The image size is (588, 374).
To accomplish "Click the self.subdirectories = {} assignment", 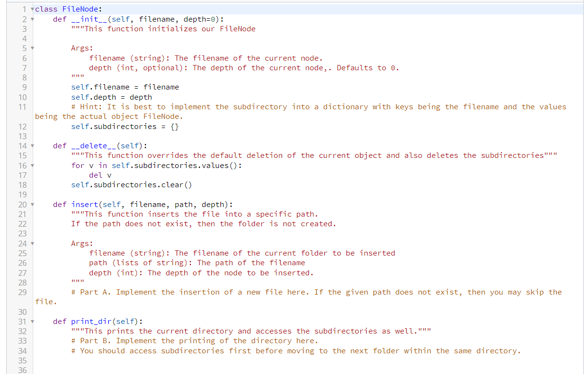I will [x=123, y=126].
